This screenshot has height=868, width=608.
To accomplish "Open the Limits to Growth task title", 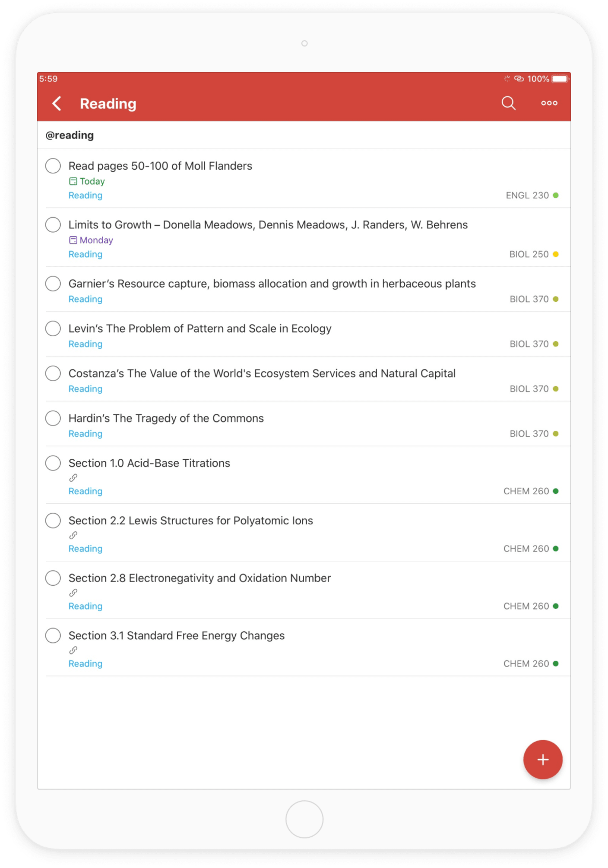I will tap(268, 224).
